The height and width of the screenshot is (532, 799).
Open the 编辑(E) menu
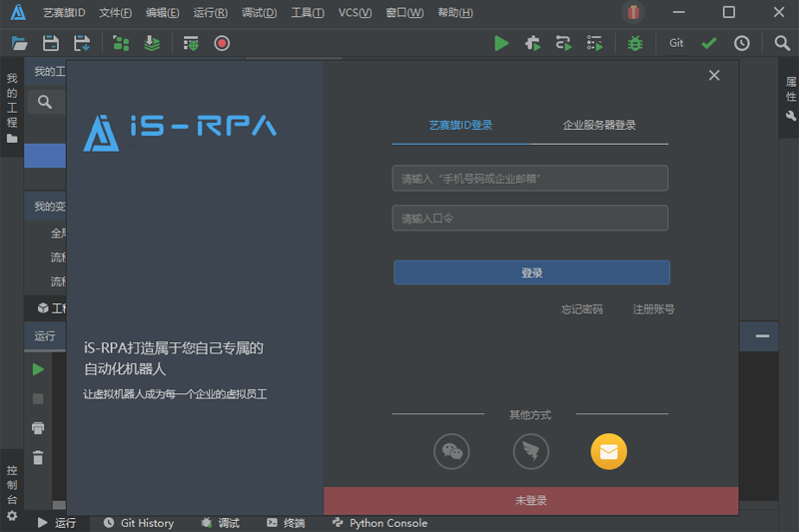coord(163,13)
